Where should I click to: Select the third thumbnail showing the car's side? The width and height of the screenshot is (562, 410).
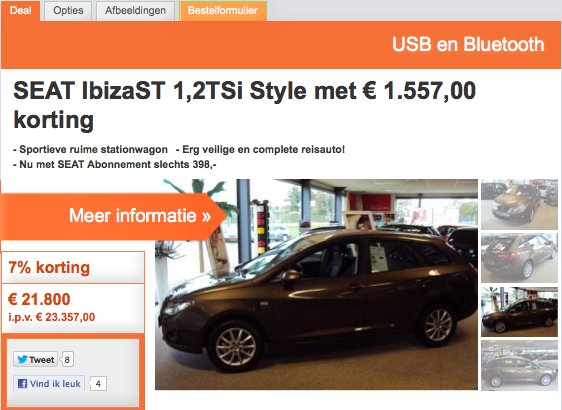click(519, 312)
